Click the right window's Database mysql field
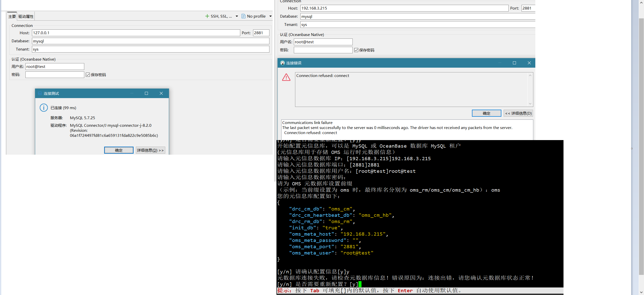 [418, 16]
